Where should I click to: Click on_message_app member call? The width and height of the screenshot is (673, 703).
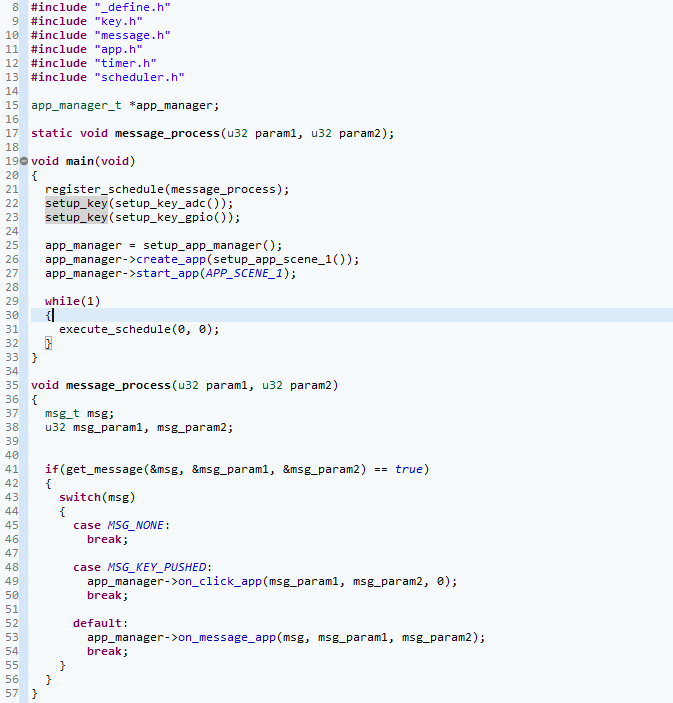(227, 637)
